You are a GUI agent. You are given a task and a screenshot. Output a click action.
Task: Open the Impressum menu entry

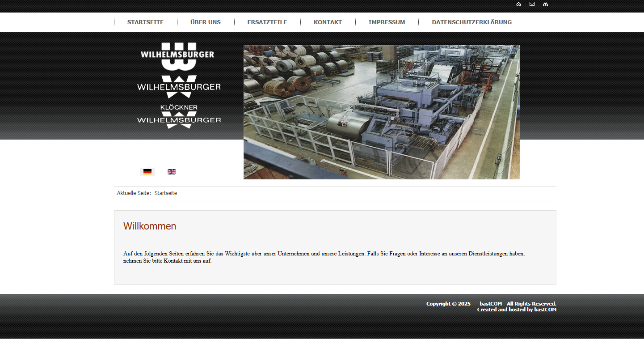(387, 22)
